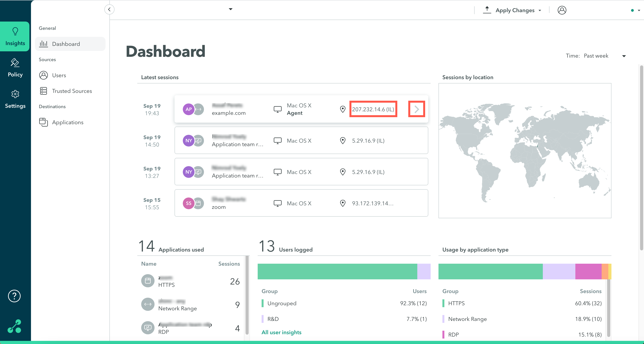Select Applications under Destinations
Viewport: 644px width, 344px height.
coord(67,122)
